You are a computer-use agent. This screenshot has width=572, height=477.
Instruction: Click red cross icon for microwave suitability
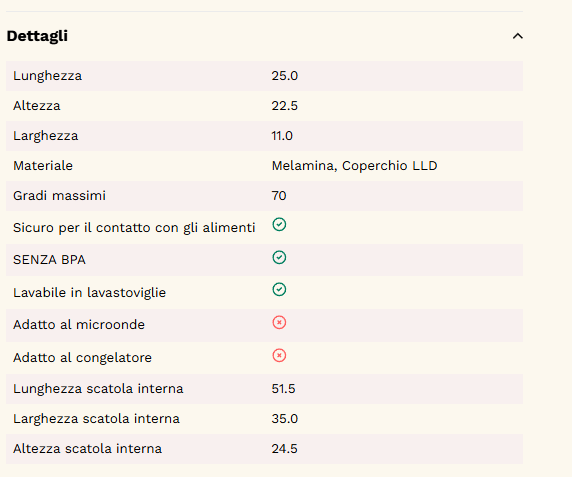pos(279,322)
